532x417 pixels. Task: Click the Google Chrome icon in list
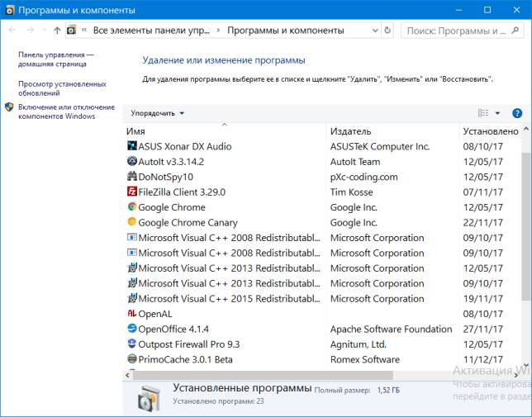(x=131, y=206)
